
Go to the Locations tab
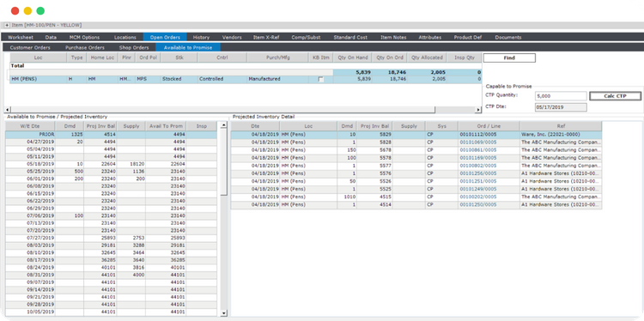tap(125, 37)
